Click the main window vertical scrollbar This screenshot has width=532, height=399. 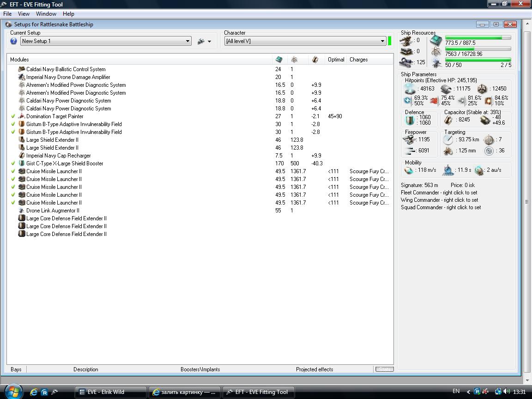526,201
